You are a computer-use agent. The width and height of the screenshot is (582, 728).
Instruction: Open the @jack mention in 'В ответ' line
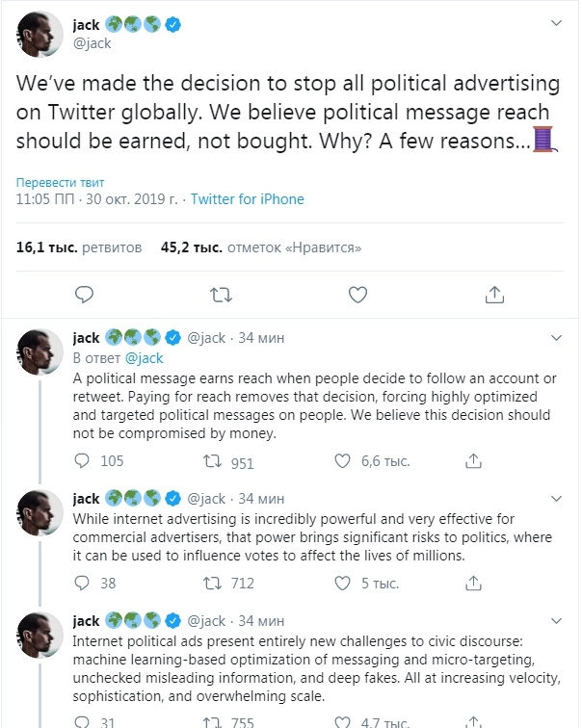(x=145, y=358)
